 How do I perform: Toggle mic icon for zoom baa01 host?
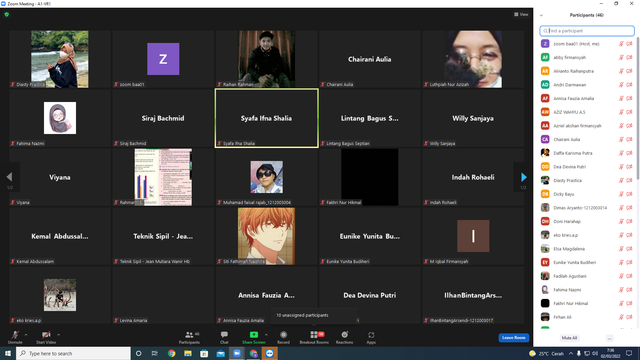(621, 44)
